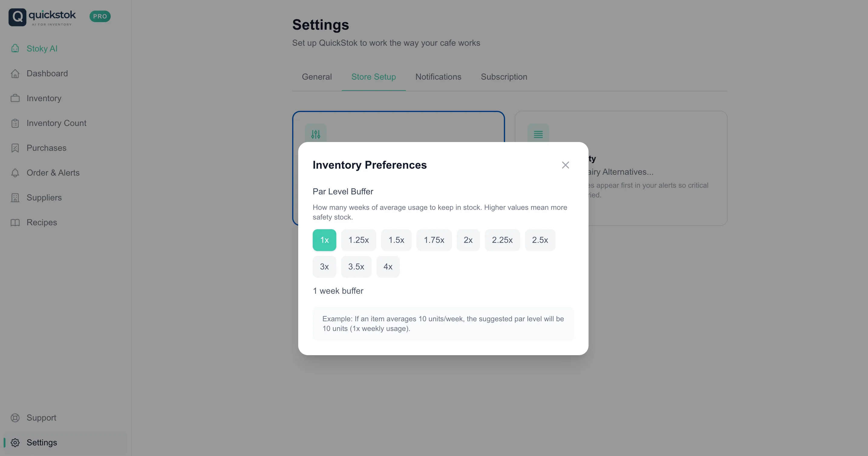Switch buffer to 4x

coord(388,266)
